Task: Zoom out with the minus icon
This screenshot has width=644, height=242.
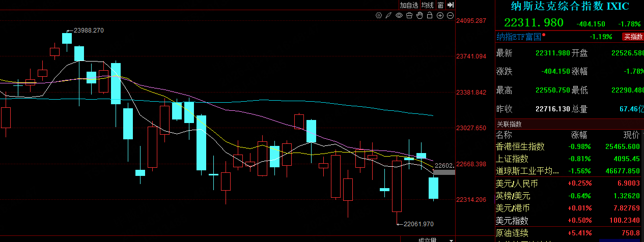Action: click(x=450, y=15)
